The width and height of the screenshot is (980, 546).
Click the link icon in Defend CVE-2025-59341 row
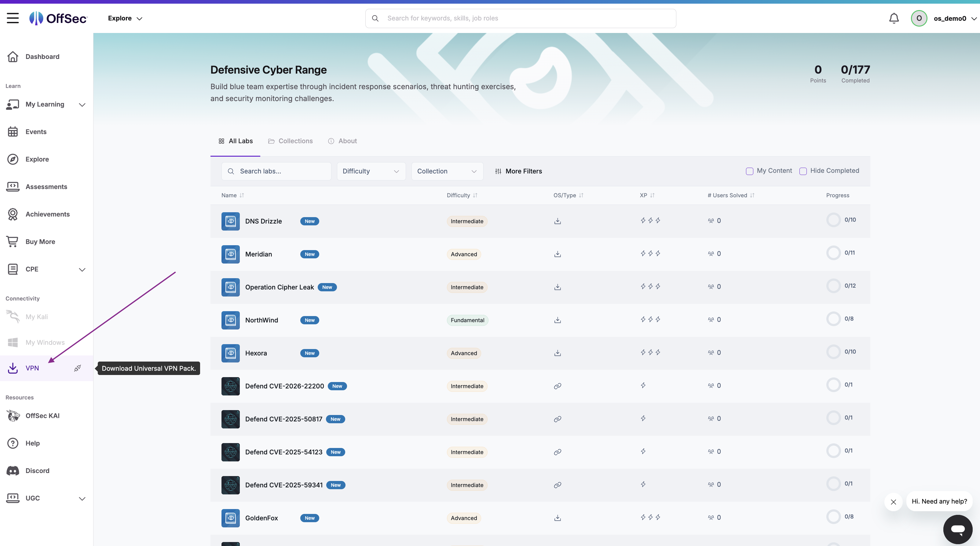click(557, 485)
